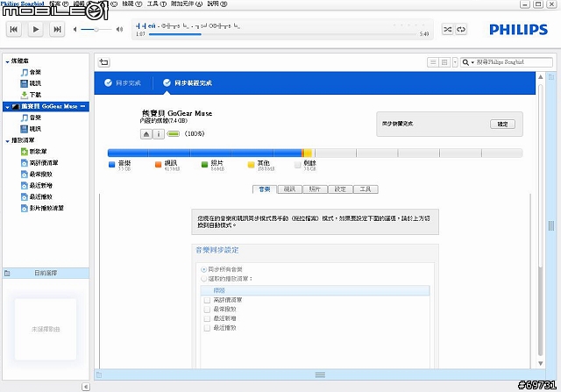Click the right pane grip handle
The image size is (561, 392).
[551, 225]
